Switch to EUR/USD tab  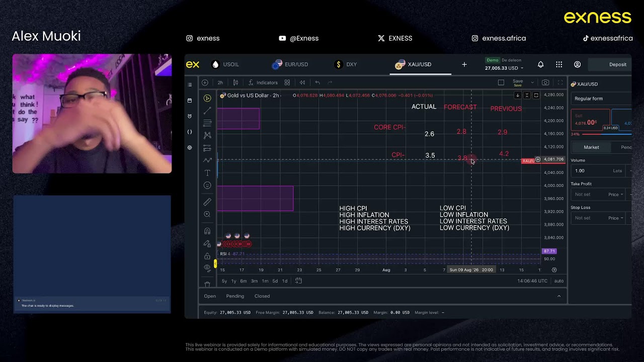290,64
